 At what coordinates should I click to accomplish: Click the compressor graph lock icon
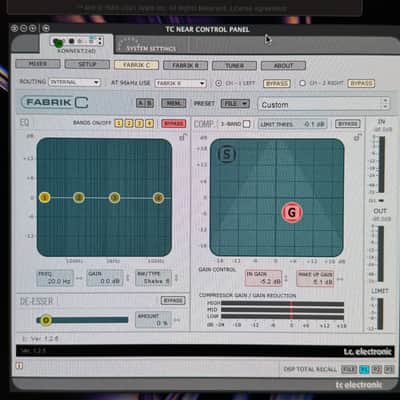pyautogui.click(x=358, y=137)
